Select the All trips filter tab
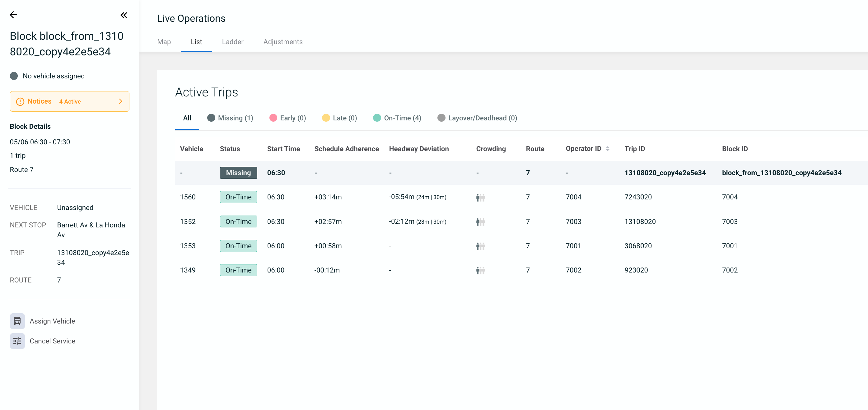The height and width of the screenshot is (410, 868). click(187, 118)
